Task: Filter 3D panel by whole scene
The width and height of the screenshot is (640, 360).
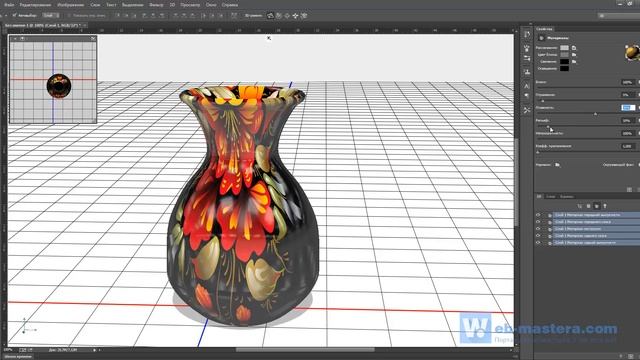Action: (x=580, y=206)
